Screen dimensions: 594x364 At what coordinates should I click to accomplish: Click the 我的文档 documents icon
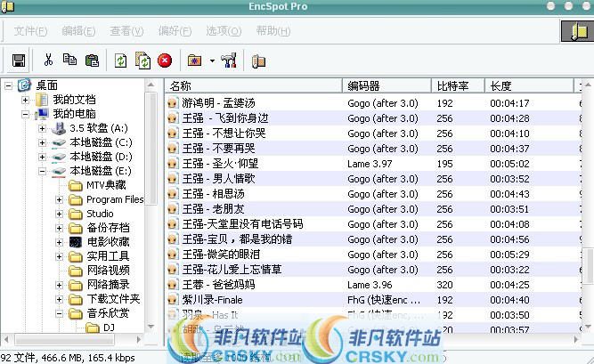coord(42,100)
